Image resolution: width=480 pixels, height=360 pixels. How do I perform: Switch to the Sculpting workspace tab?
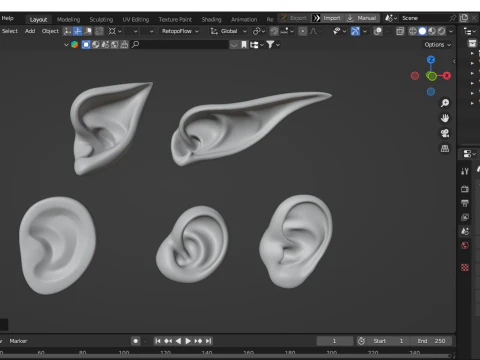point(101,20)
